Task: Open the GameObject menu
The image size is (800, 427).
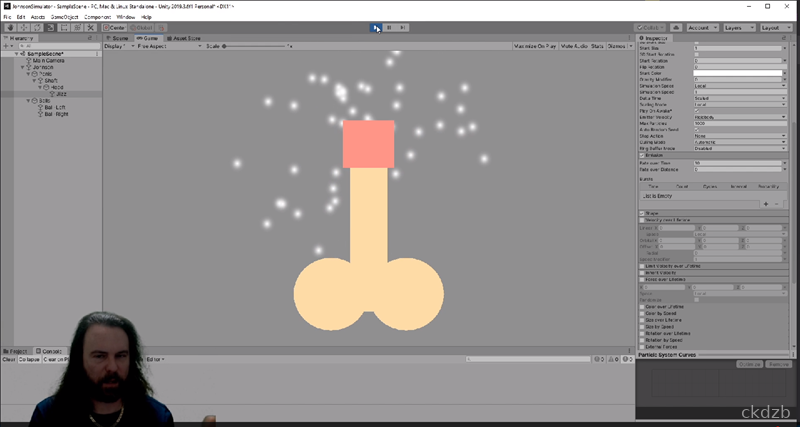Action: click(64, 17)
